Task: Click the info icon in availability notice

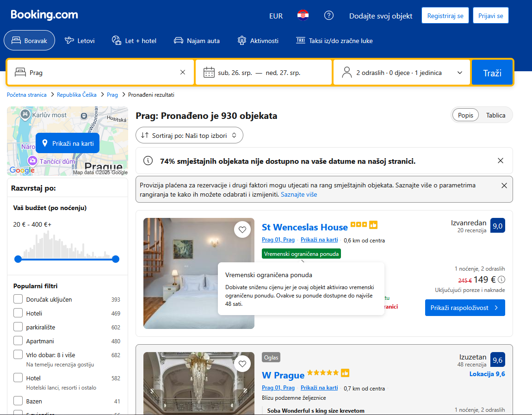Action: point(148,161)
